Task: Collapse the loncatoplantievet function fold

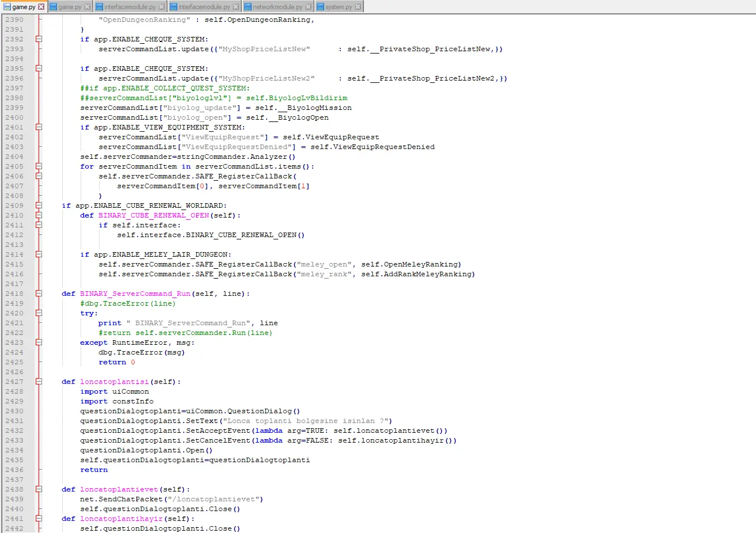Action: coord(39,489)
